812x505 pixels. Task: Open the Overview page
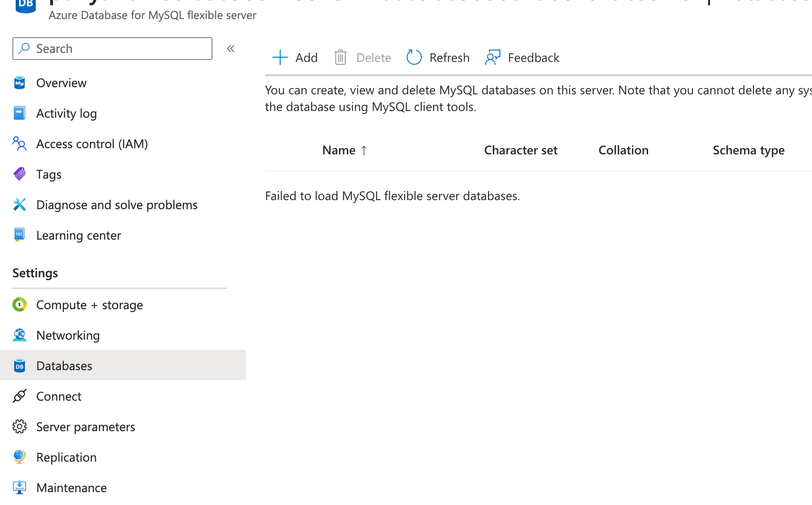61,83
